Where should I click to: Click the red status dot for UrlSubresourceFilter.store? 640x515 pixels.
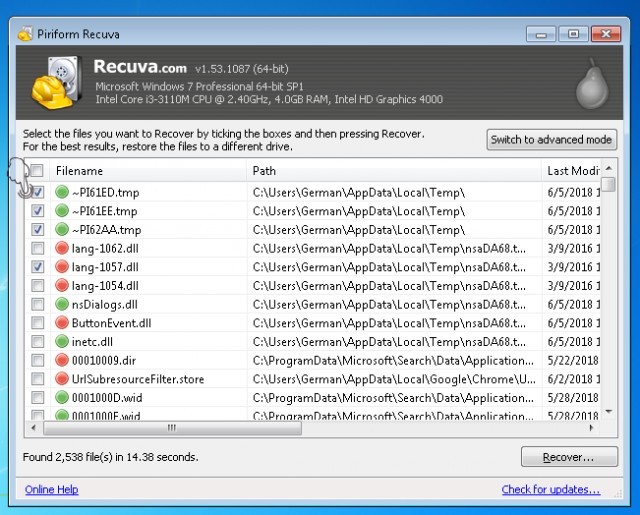pos(62,379)
